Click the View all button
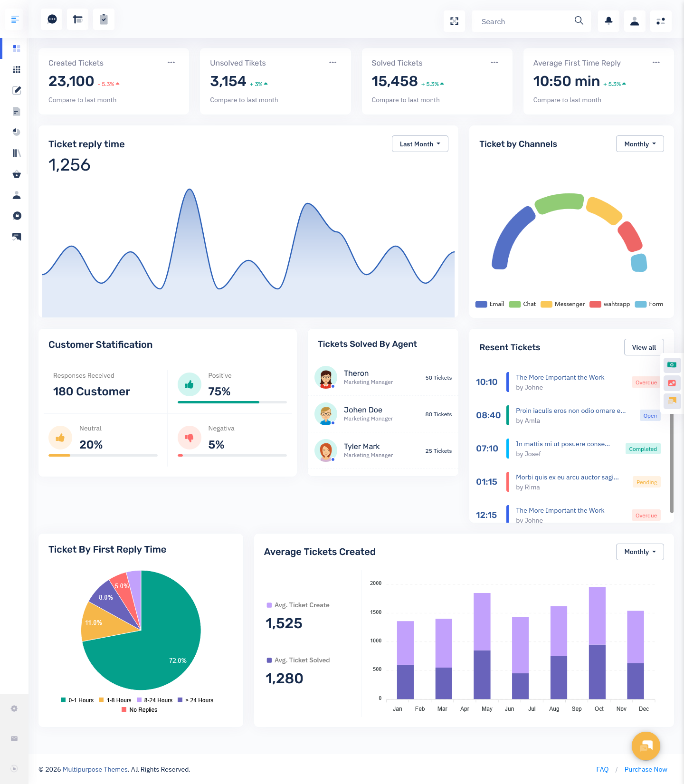The width and height of the screenshot is (684, 784). pyautogui.click(x=643, y=347)
